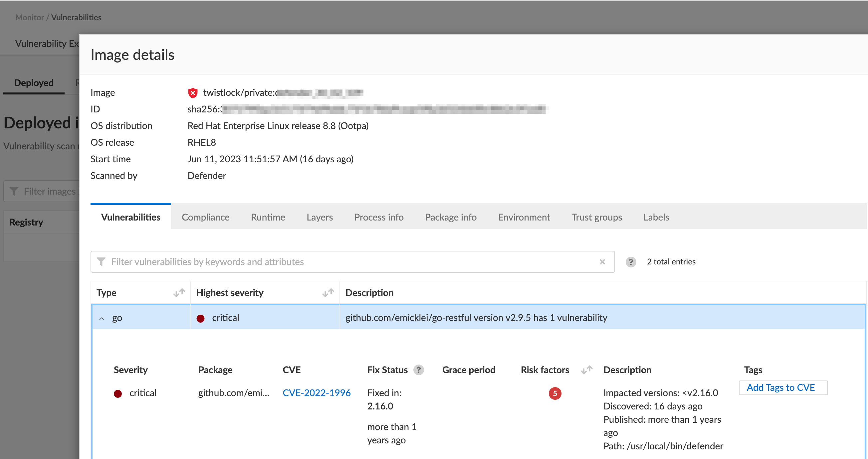The image size is (868, 459).
Task: Click the Discovered: 16 days ago text
Action: pos(653,406)
